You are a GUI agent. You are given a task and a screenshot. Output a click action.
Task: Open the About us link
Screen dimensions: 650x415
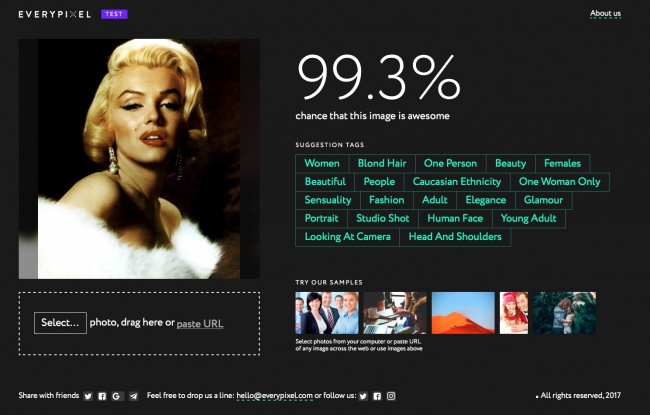click(605, 14)
